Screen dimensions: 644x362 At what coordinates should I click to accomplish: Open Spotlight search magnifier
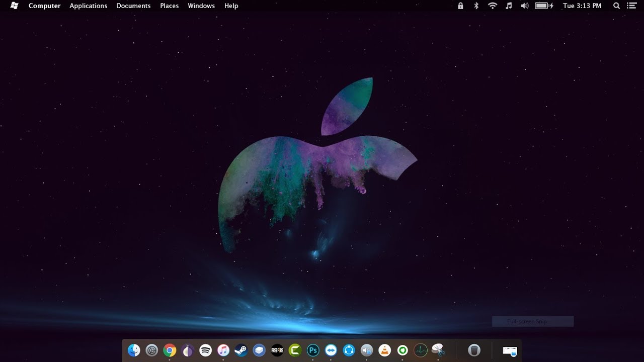pos(616,6)
